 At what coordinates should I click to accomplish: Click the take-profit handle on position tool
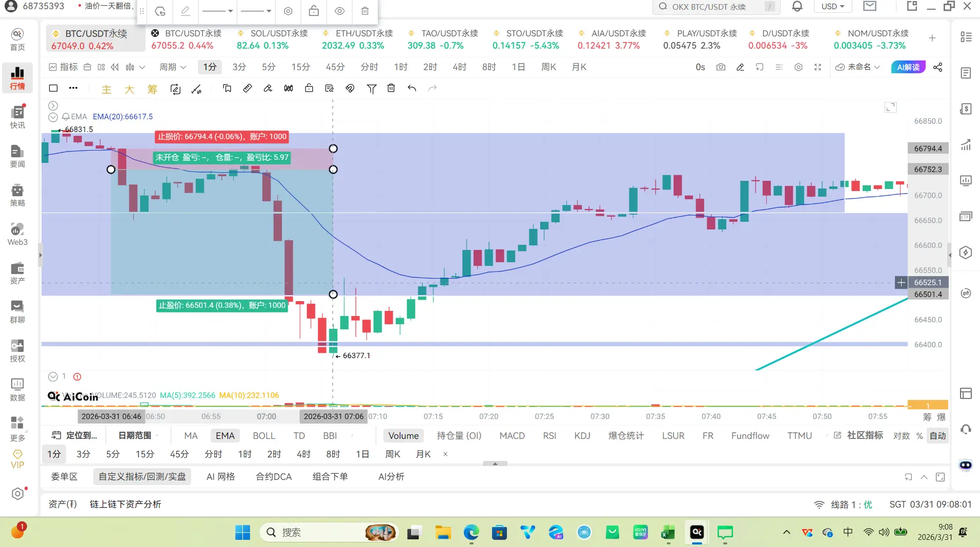tap(333, 294)
